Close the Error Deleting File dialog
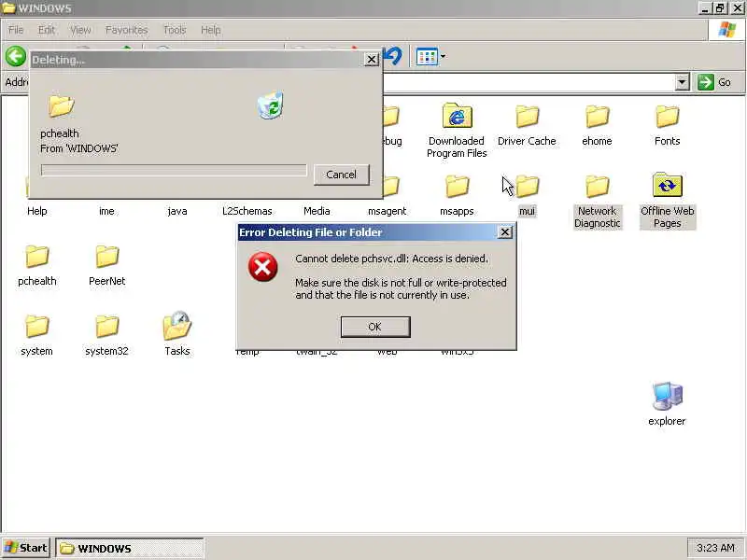747x560 pixels. [x=504, y=231]
